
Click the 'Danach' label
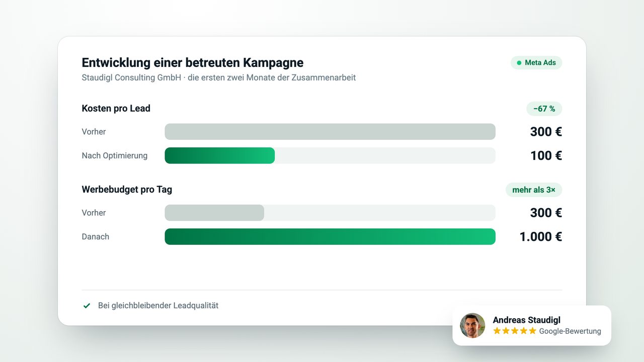pyautogui.click(x=96, y=237)
